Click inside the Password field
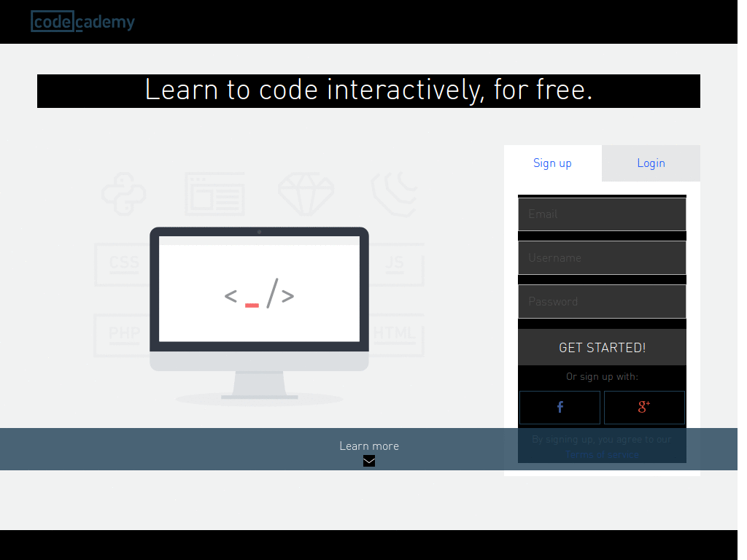 pos(601,301)
